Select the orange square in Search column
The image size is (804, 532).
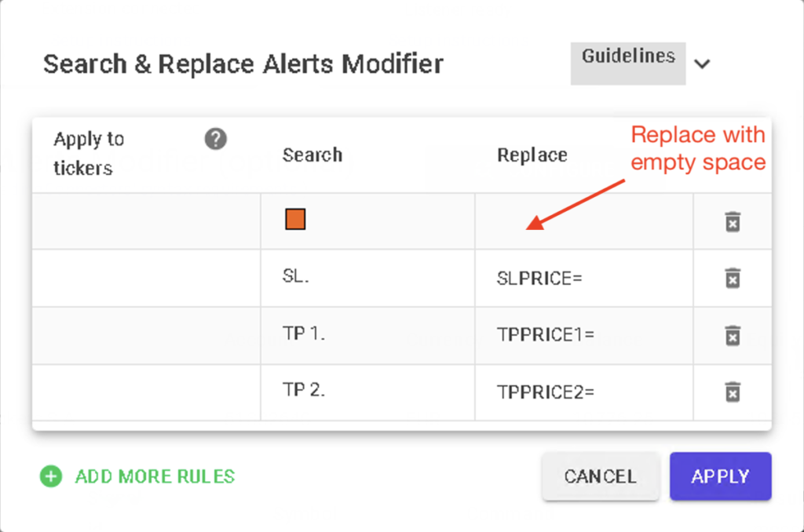pos(295,220)
